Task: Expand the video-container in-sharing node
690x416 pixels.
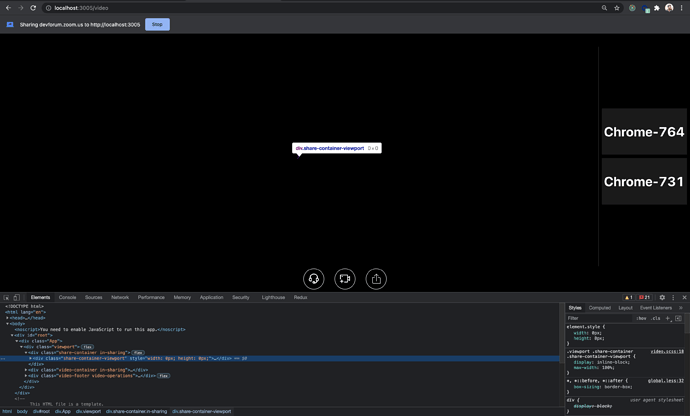Action: tap(26, 370)
